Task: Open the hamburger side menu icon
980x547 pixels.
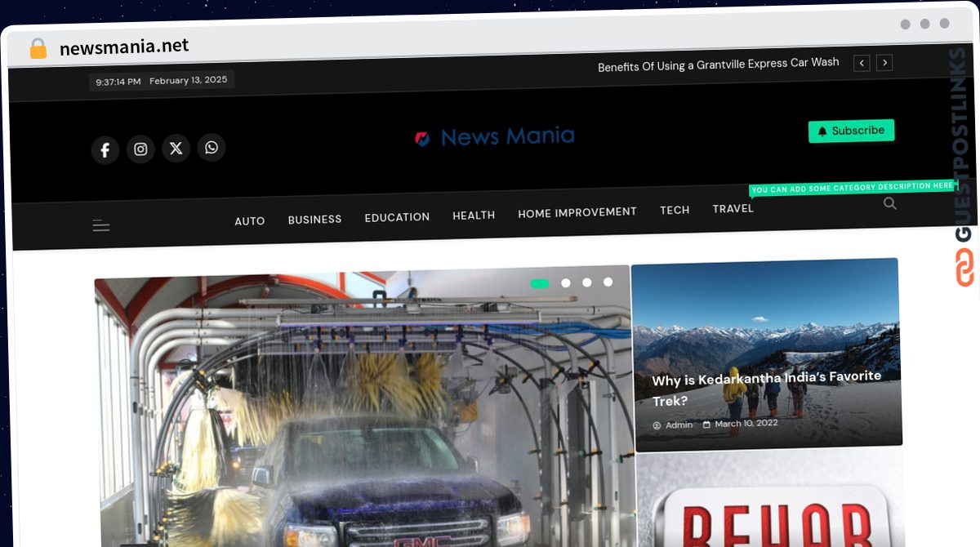Action: coord(101,226)
